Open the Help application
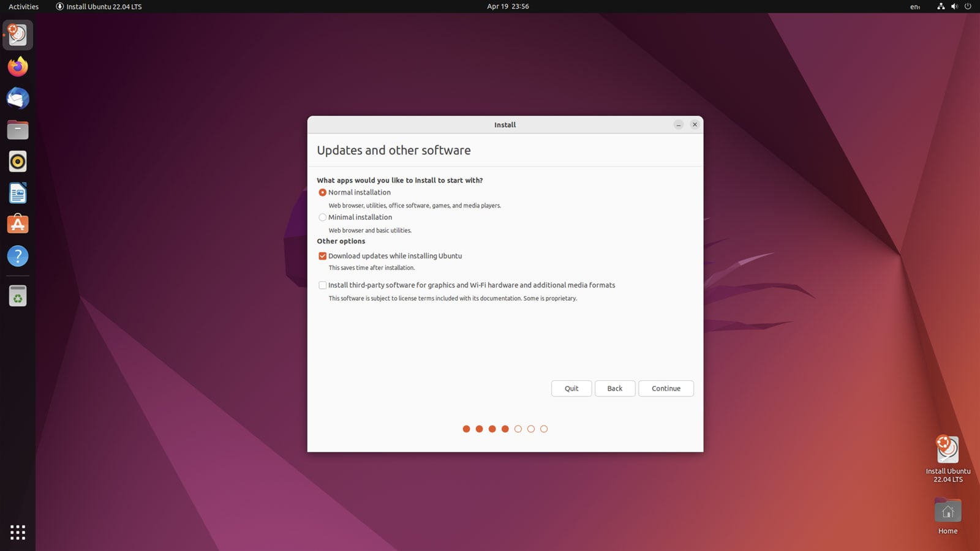 point(17,257)
